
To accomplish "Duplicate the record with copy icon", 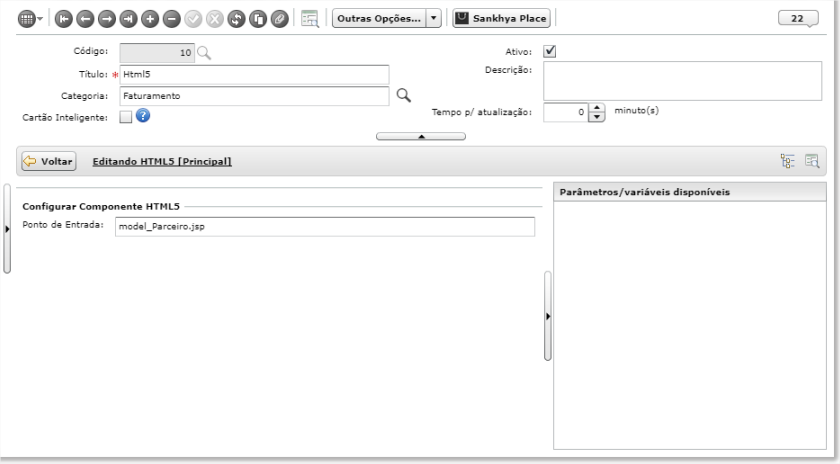I will (x=258, y=19).
